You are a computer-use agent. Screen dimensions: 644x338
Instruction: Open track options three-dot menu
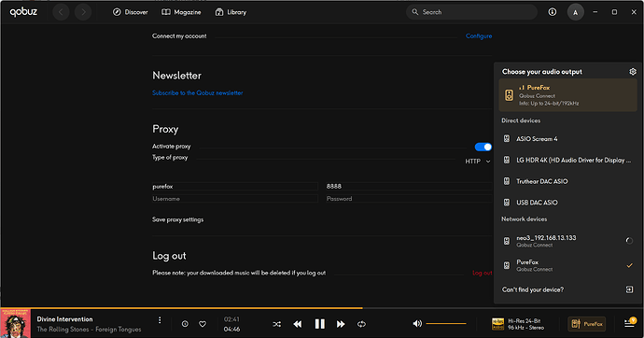click(160, 320)
